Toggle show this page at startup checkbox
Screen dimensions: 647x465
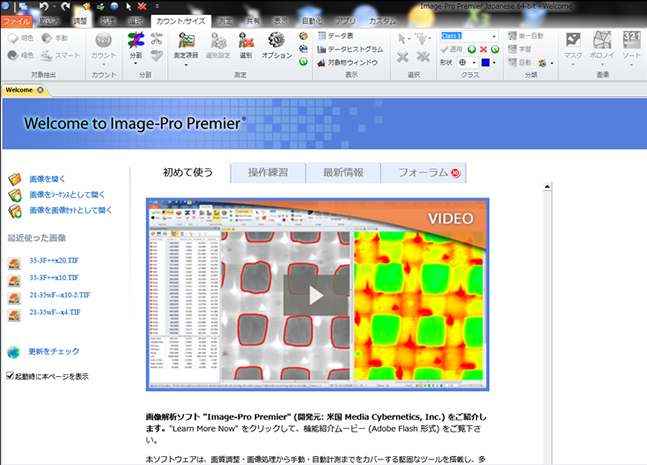(x=10, y=376)
